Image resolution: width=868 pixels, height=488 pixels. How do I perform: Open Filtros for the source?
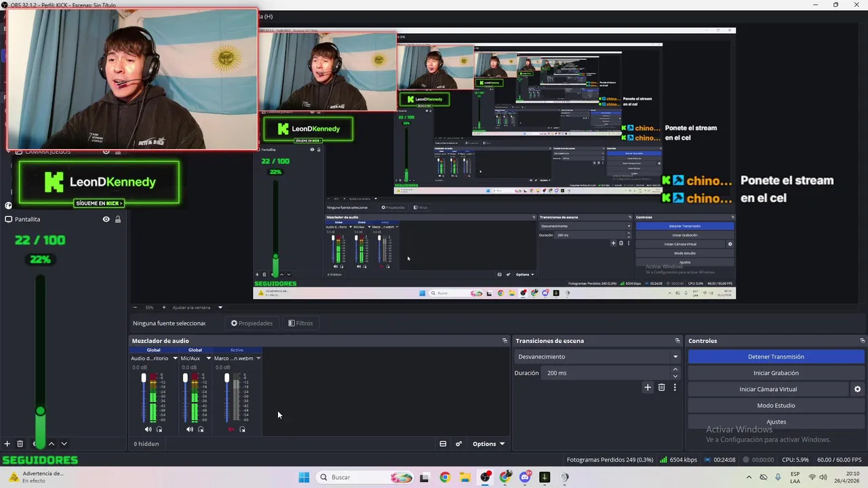click(300, 323)
